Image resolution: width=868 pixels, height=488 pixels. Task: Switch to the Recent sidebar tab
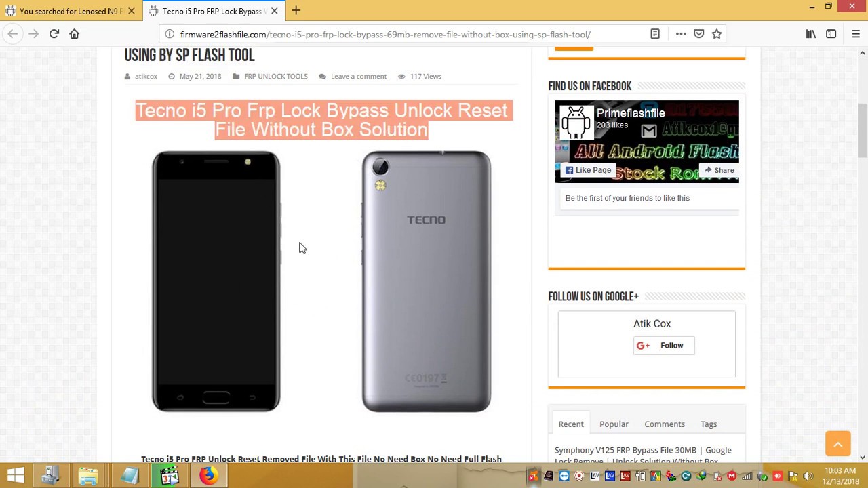coord(571,424)
